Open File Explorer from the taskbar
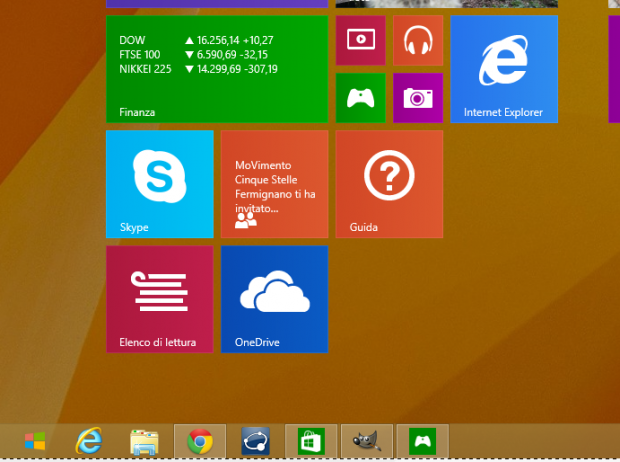This screenshot has width=620, height=462. (x=145, y=441)
